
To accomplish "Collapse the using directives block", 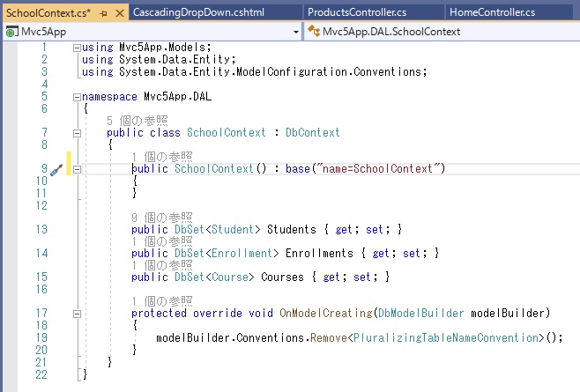I will (77, 47).
